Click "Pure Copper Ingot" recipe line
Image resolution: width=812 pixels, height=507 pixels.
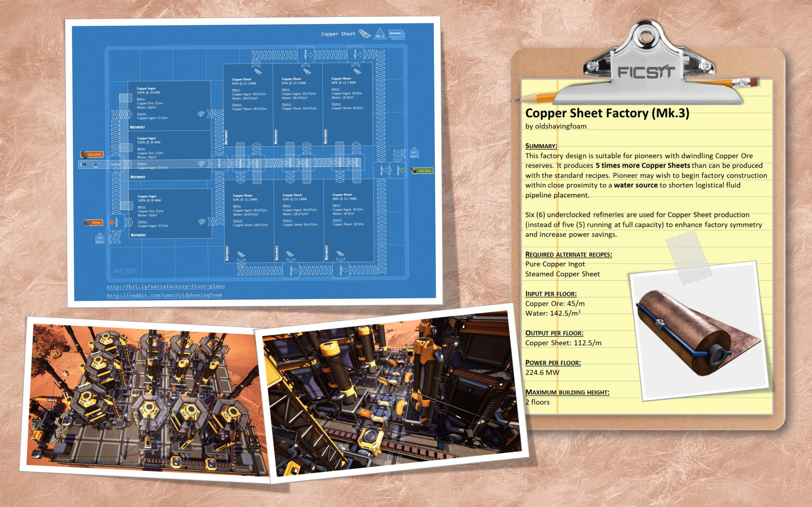[x=555, y=264]
